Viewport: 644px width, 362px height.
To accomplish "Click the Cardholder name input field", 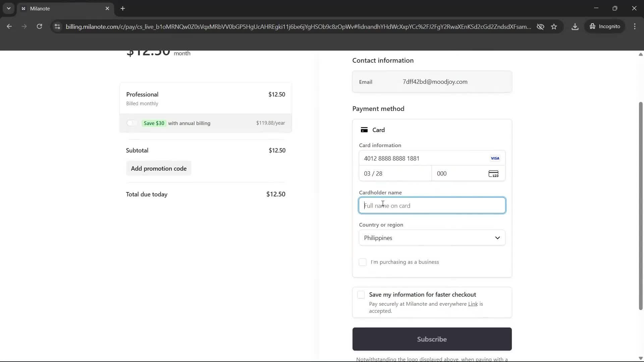I will coord(432,205).
